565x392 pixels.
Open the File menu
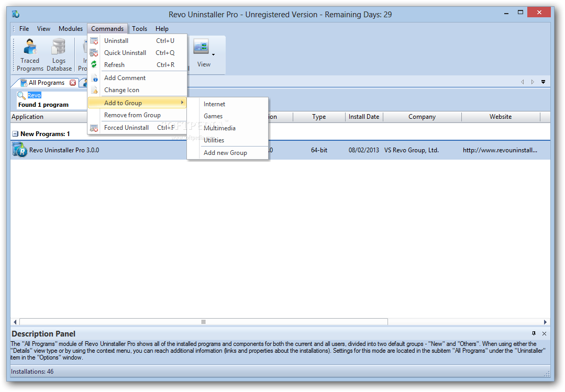pyautogui.click(x=24, y=29)
